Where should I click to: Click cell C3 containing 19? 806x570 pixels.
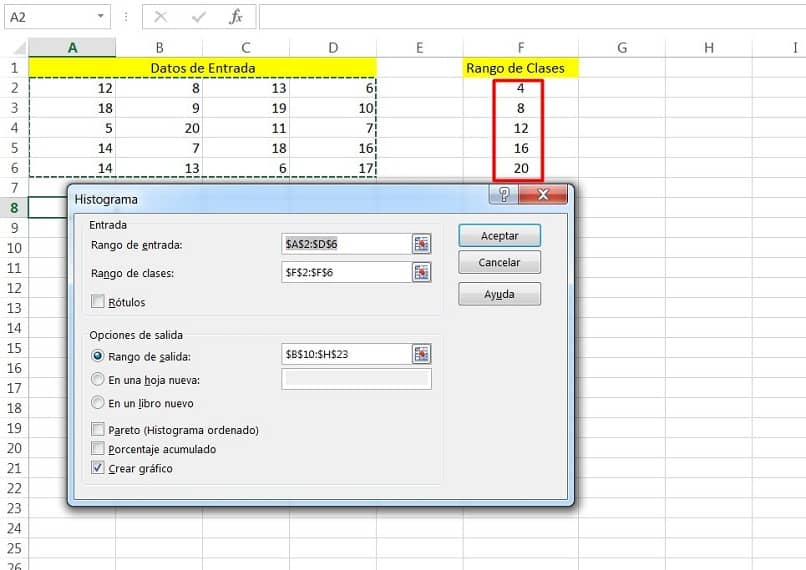tap(246, 108)
